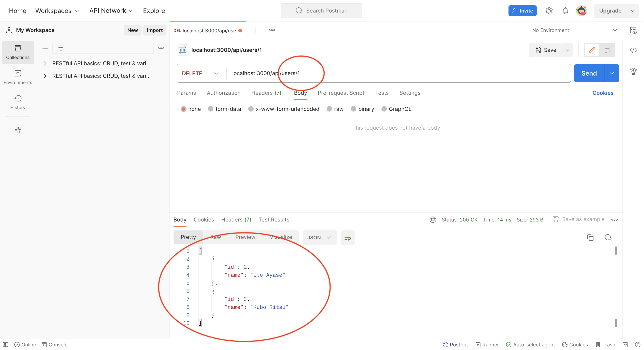
Task: Select the form-data body type
Action: [224, 109]
